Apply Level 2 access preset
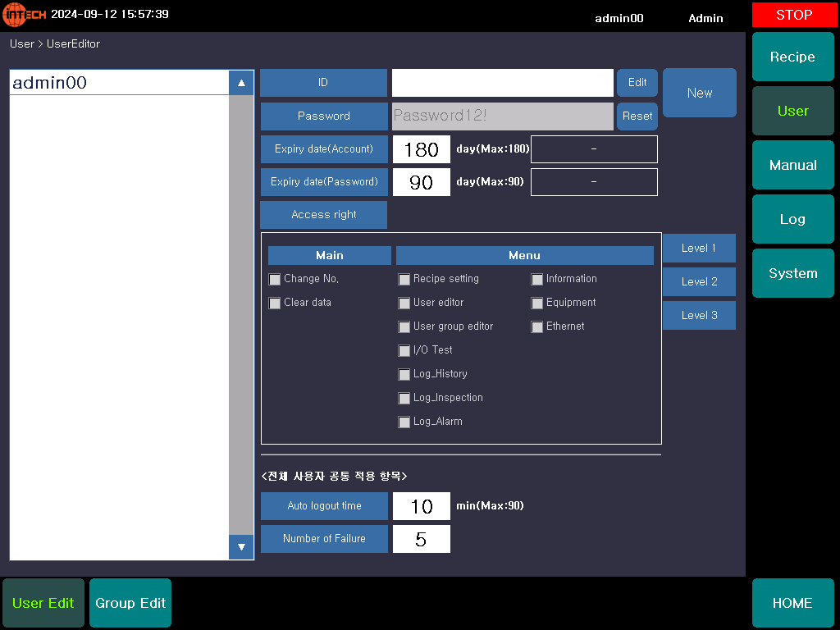Image resolution: width=840 pixels, height=630 pixels. 699,282
